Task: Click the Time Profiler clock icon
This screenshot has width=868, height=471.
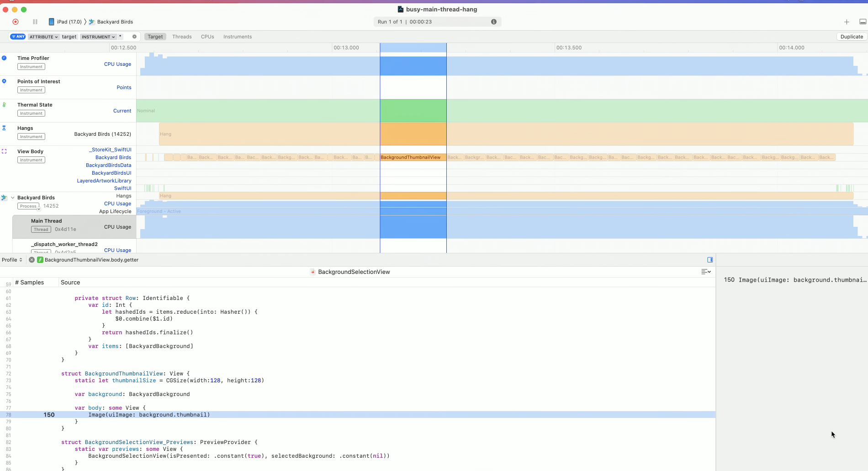Action: point(4,58)
